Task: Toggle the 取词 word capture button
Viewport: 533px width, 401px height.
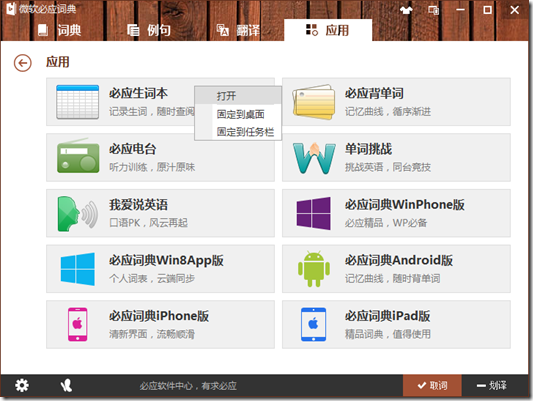Action: [x=432, y=385]
